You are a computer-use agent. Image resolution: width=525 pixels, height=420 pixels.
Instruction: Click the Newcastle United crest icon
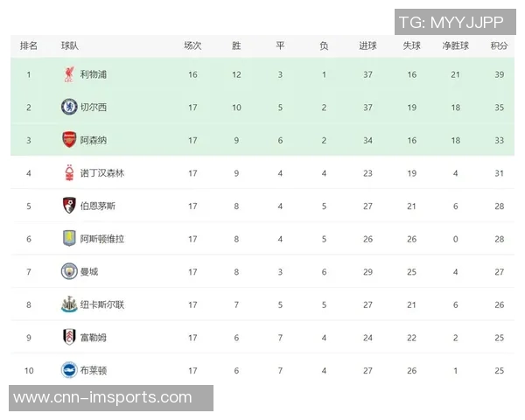click(69, 304)
